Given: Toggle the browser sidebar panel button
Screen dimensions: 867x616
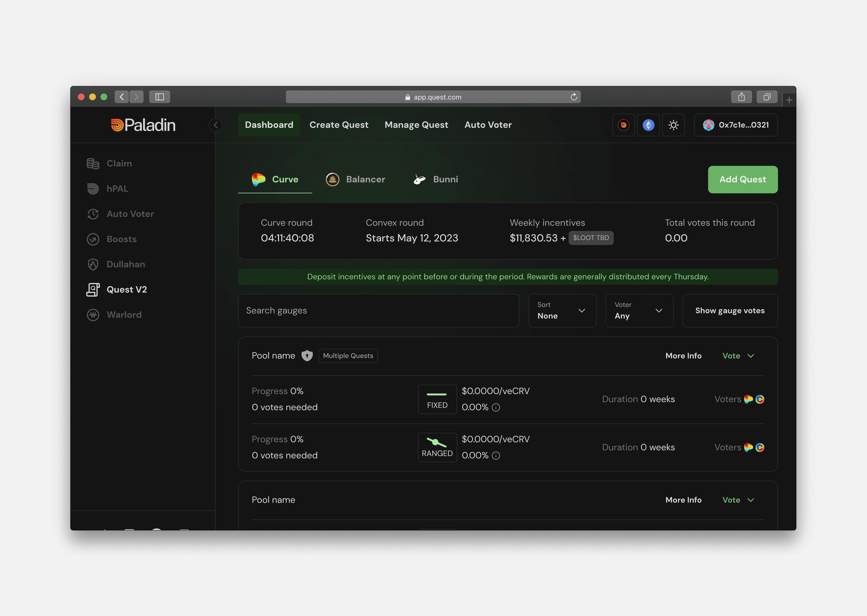Looking at the screenshot, I should click(159, 97).
